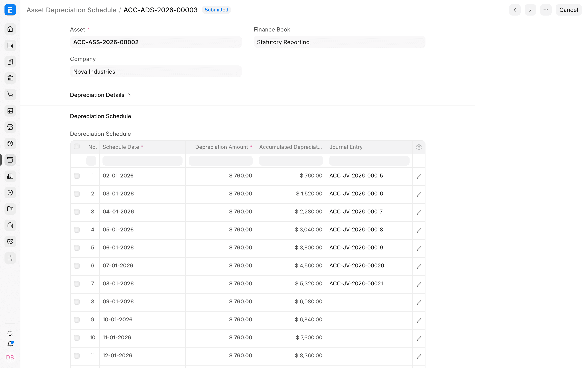Image resolution: width=588 pixels, height=368 pixels.
Task: Open the handshake icon in the sidebar
Action: [10, 241]
